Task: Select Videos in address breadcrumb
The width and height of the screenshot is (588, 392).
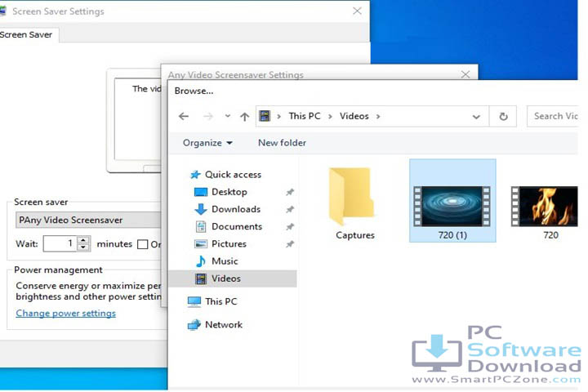Action: 354,116
